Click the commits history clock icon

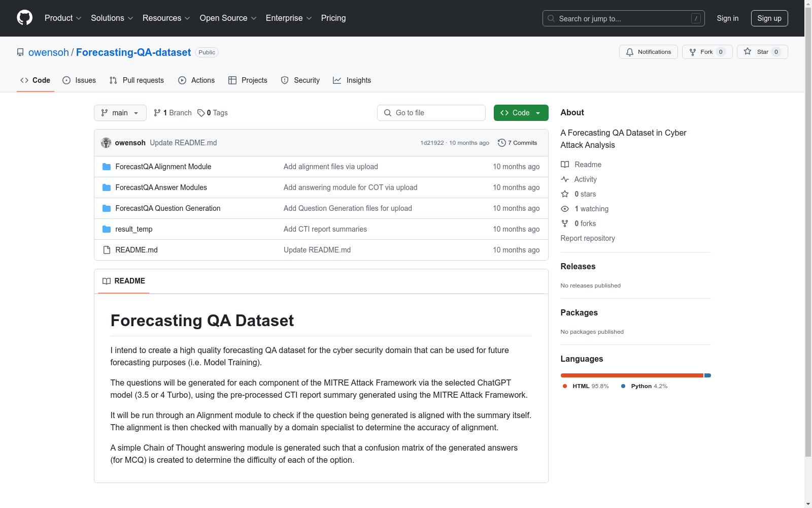502,143
